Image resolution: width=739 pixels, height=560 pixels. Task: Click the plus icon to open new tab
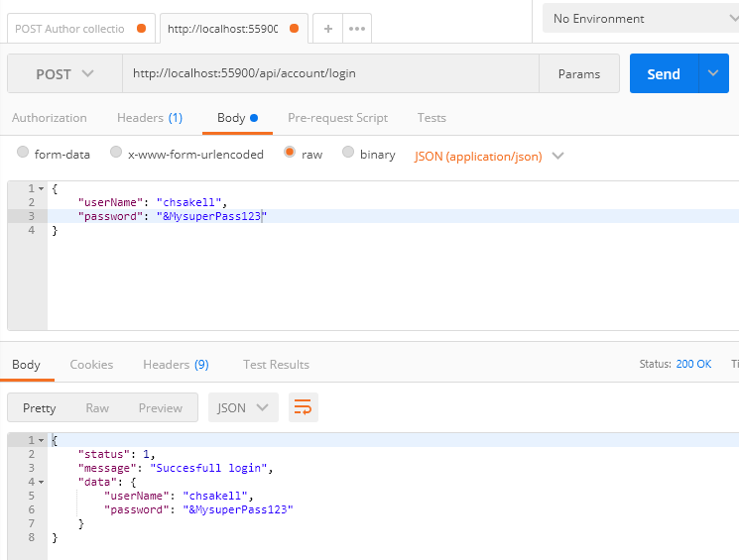(x=328, y=29)
